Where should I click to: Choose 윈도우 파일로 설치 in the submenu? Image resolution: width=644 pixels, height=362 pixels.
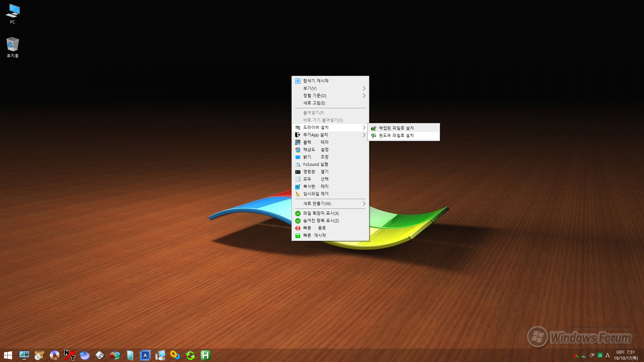click(404, 135)
